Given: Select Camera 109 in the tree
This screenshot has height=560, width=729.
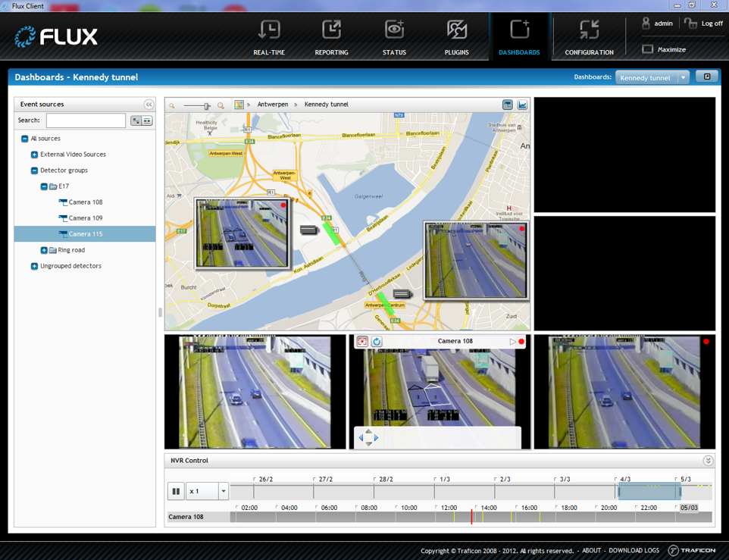Looking at the screenshot, I should [x=85, y=218].
